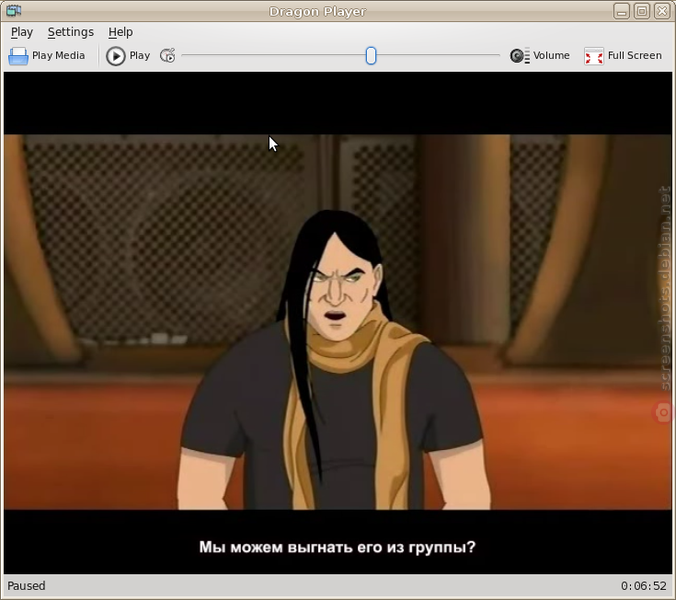Click the Play Media toolbar button
676x600 pixels.
click(x=47, y=56)
